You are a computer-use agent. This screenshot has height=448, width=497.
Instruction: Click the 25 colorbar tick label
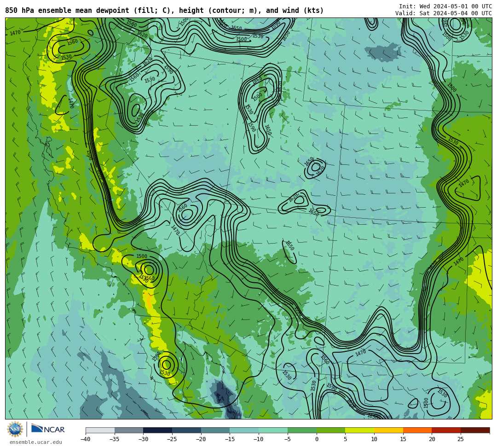pyautogui.click(x=461, y=439)
